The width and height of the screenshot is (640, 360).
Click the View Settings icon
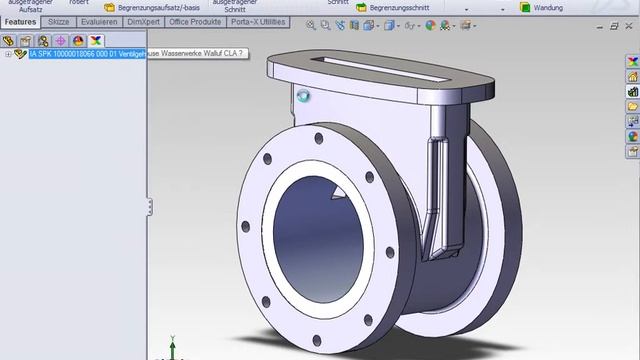click(465, 26)
